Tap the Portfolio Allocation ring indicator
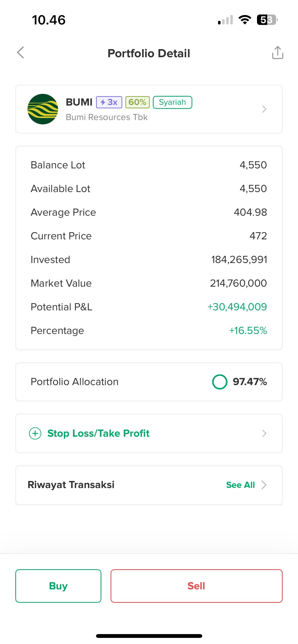This screenshot has width=298, height=644. click(x=220, y=382)
